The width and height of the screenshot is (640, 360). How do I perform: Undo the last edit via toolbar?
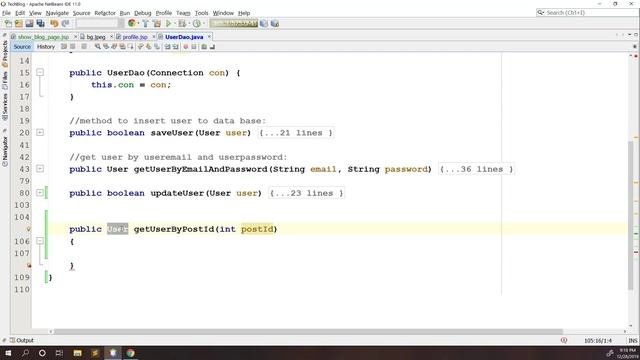(54, 24)
